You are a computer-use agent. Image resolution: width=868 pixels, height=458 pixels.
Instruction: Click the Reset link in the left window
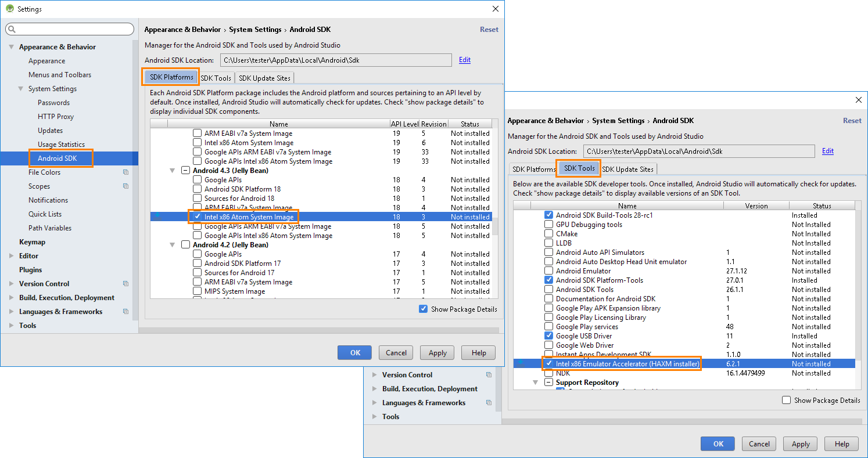[489, 30]
